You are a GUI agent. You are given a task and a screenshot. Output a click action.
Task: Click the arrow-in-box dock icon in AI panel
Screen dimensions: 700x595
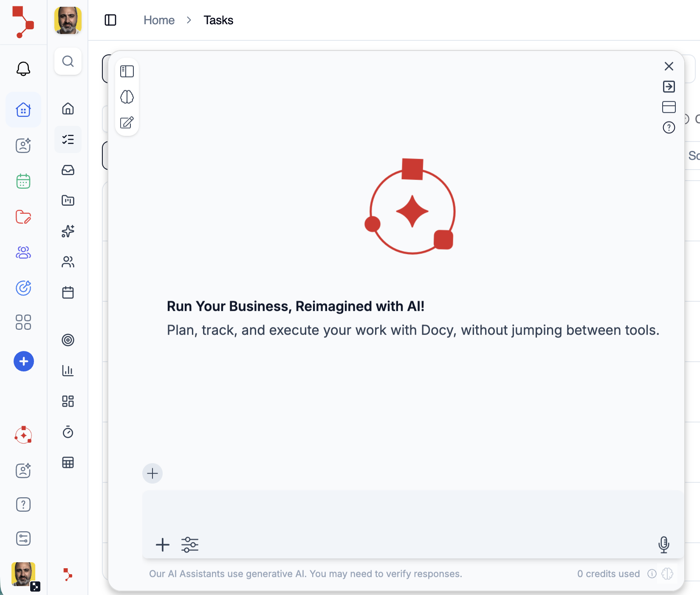click(x=669, y=87)
